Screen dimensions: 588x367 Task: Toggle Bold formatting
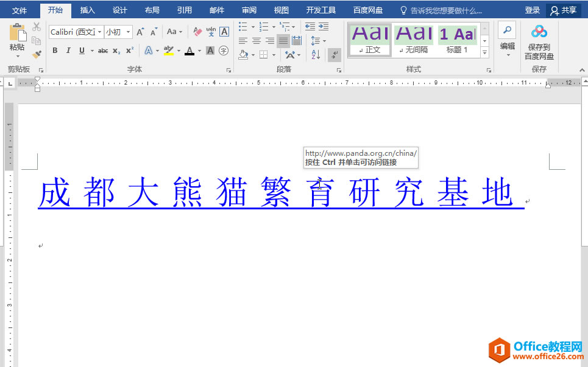coord(55,51)
